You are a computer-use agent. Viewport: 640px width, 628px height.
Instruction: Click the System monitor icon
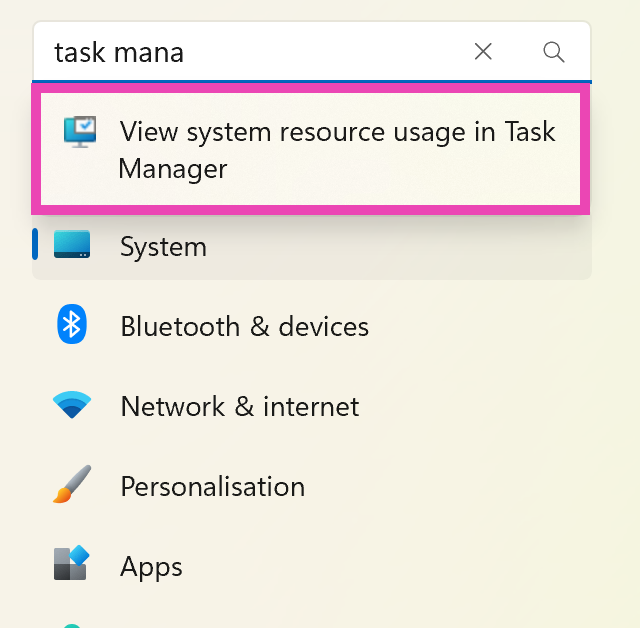click(72, 246)
